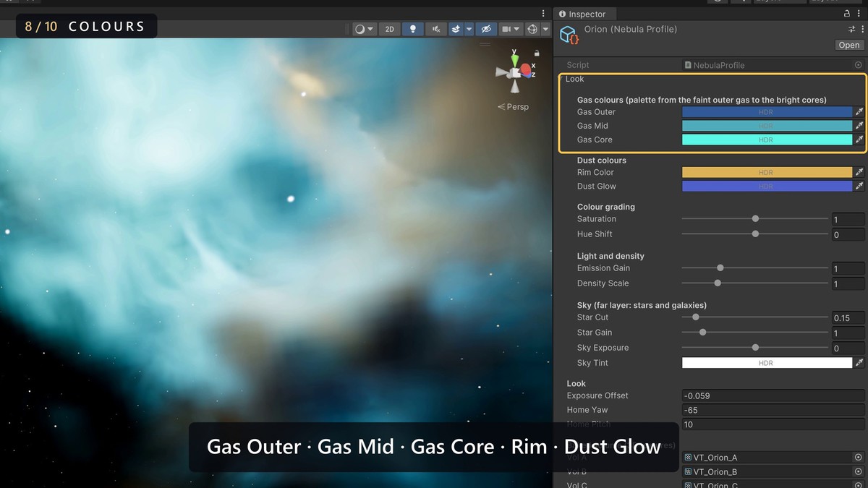Open the Sky Tint colour swatch

767,363
